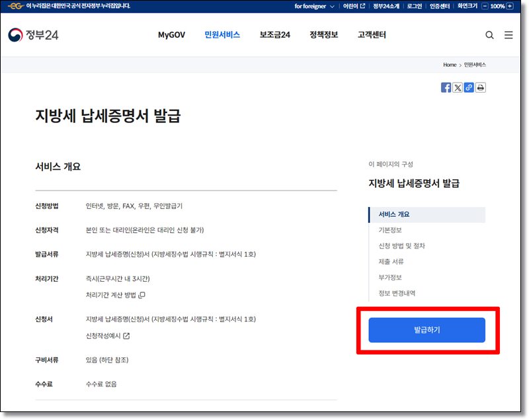Open the 고객센터 menu
This screenshot has height=420, width=529.
[x=372, y=35]
